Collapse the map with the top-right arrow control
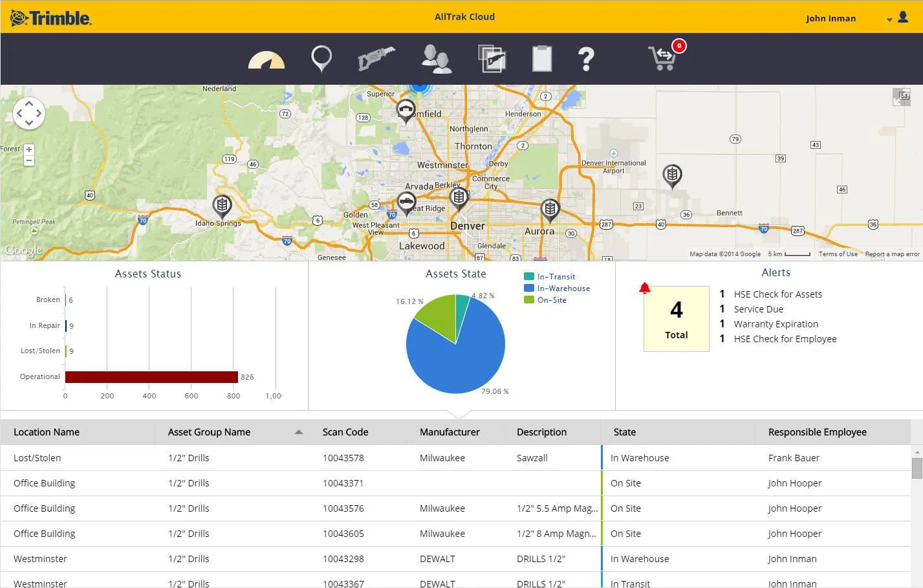The image size is (923, 588). (x=902, y=97)
